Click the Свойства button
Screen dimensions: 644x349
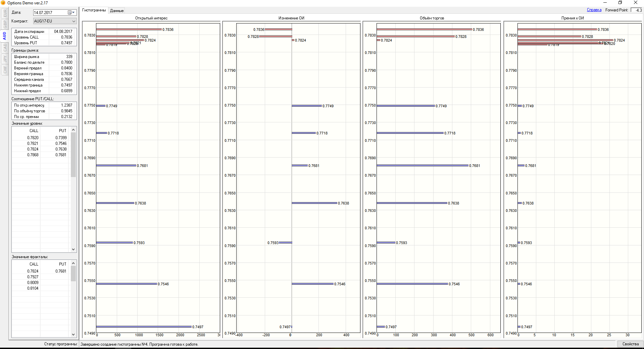[x=631, y=344]
